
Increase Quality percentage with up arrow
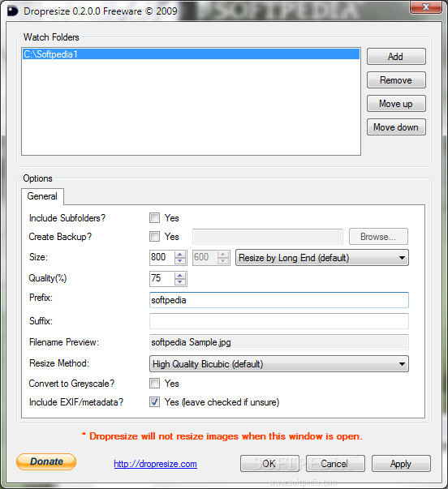click(180, 276)
